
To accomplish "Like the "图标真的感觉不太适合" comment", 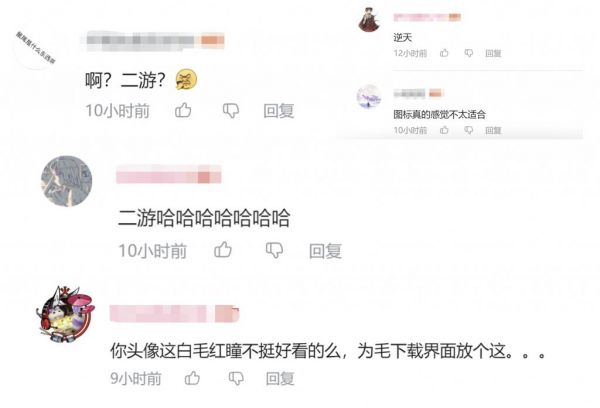I will click(x=444, y=130).
